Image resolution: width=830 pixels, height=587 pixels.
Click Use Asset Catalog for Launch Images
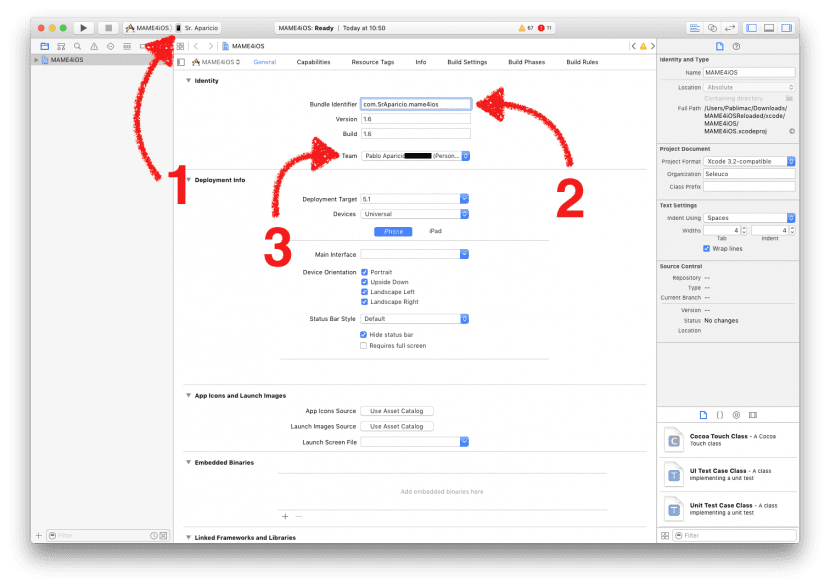point(397,427)
